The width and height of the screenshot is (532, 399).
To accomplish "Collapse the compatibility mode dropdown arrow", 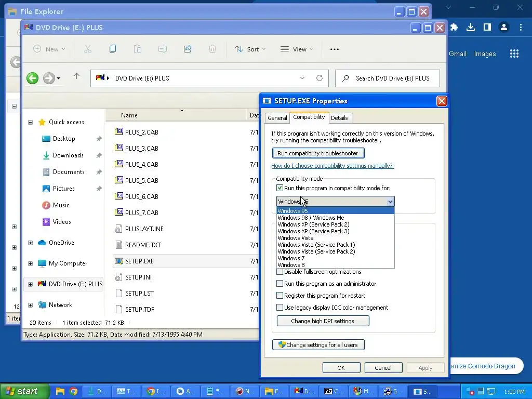I will pyautogui.click(x=390, y=202).
